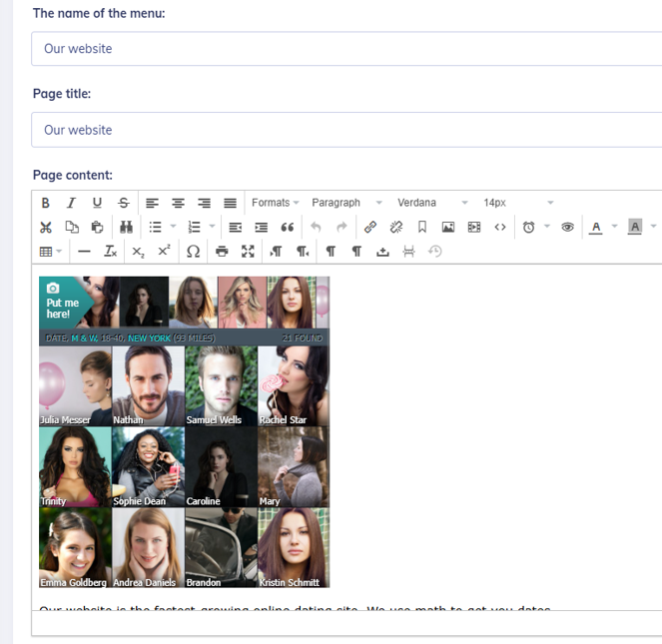Open the Paragraph style dropdown
This screenshot has height=644, width=662.
coord(346,203)
